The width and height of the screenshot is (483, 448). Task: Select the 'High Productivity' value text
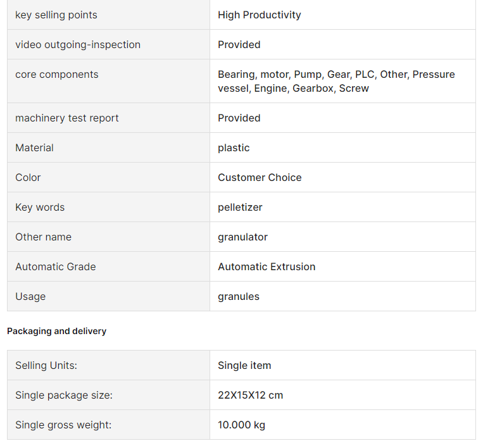click(x=260, y=15)
